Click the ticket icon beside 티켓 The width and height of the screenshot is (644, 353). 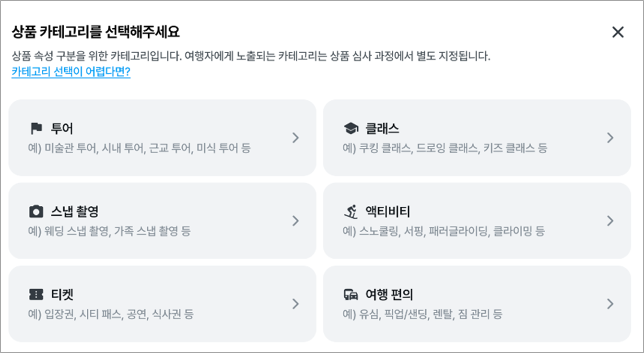tap(36, 294)
